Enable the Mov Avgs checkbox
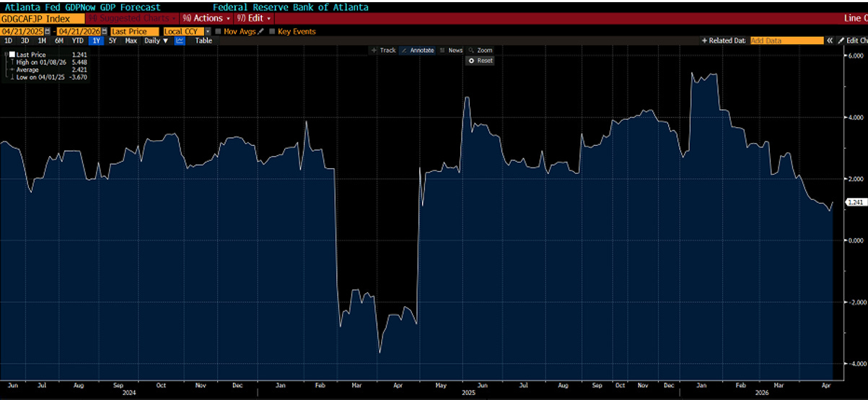Screen dimensions: 868x400 219,32
